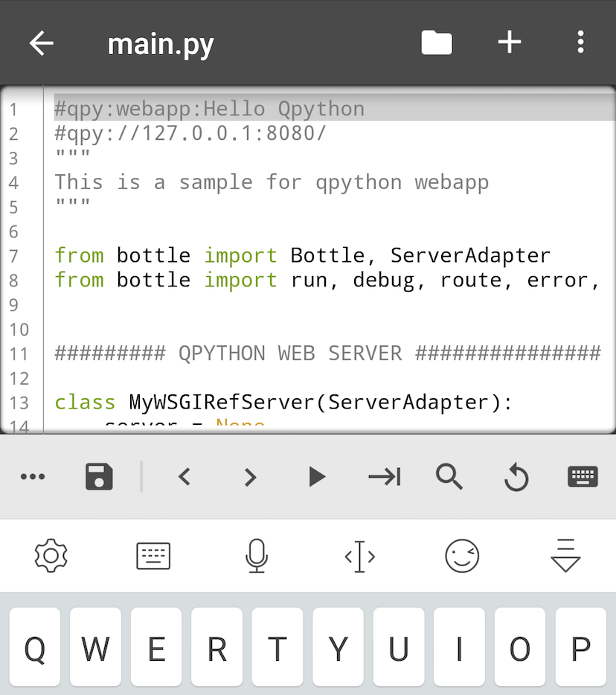Viewport: 616px width, 695px height.
Task: Run the main.py script
Action: [x=315, y=477]
